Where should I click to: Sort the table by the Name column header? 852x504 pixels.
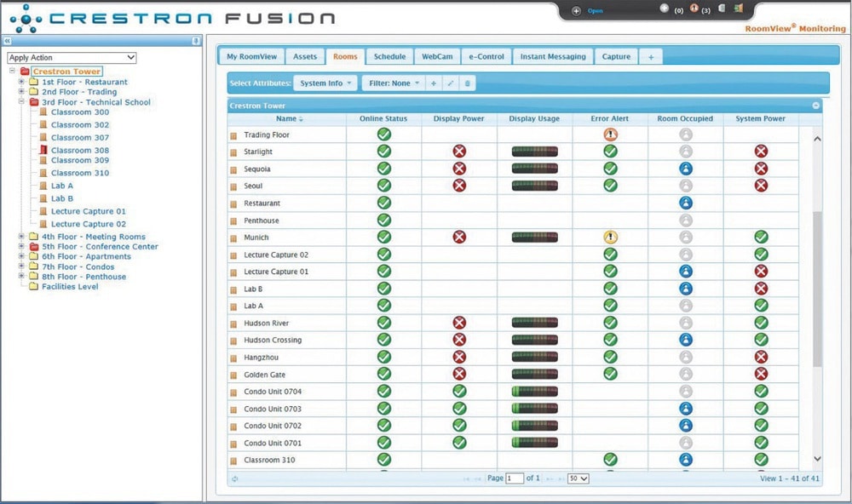point(286,118)
